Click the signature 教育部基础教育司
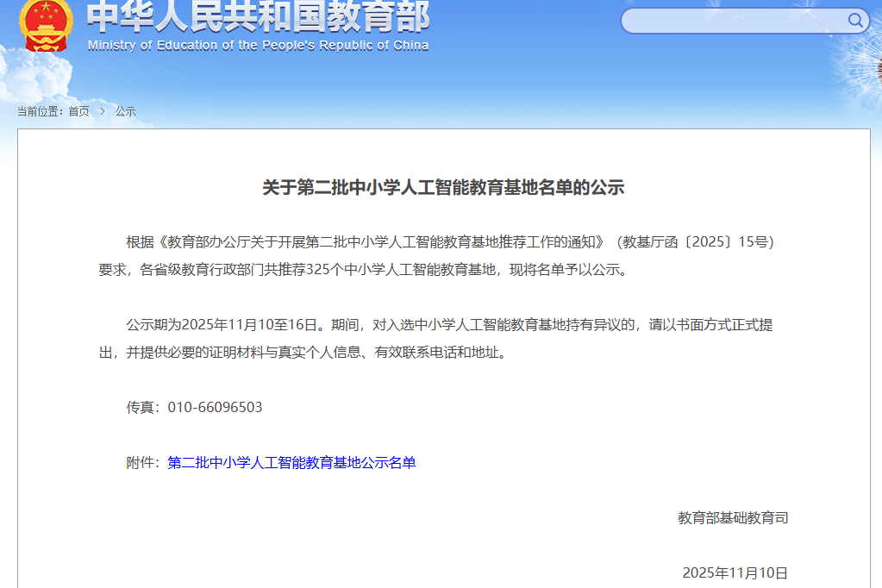This screenshot has height=588, width=882. [733, 518]
